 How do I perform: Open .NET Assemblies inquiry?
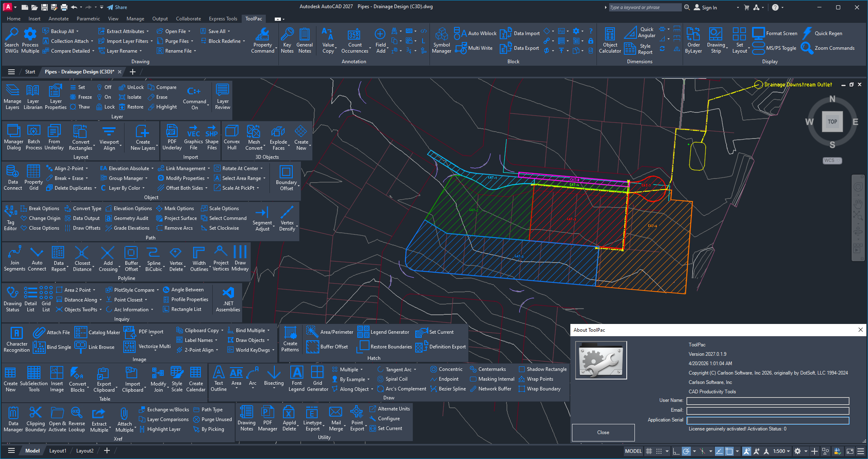(228, 299)
